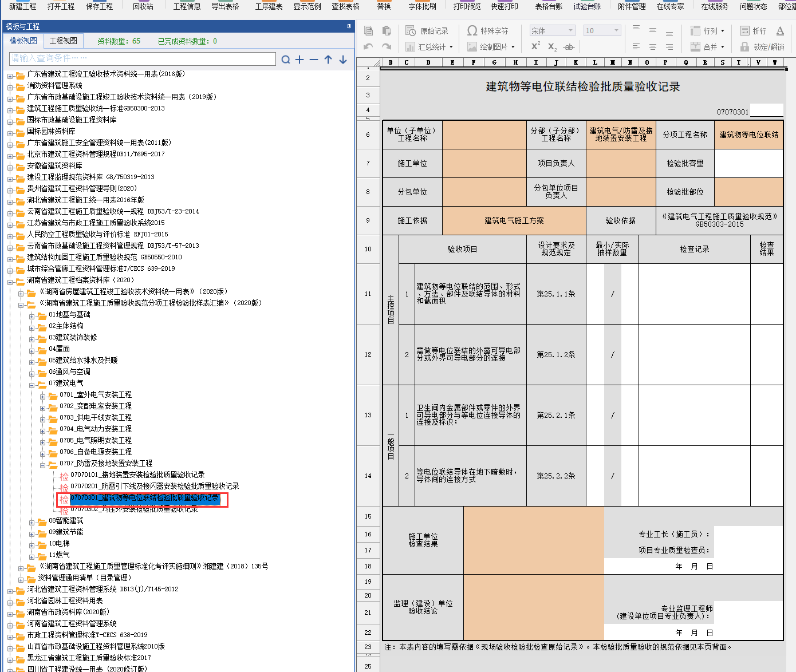Viewport: 796px width, 672px height.
Task: Click 导出表格 in the top menu
Action: click(225, 6)
